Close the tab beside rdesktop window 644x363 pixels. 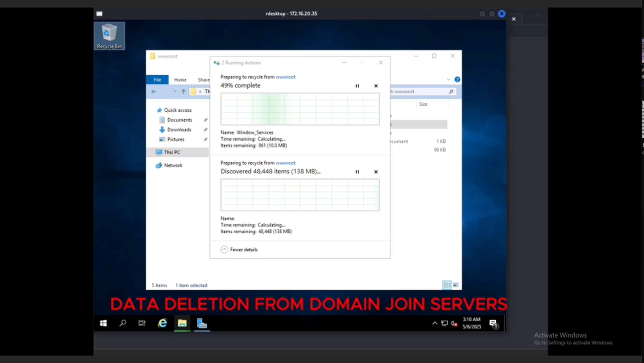tap(514, 19)
